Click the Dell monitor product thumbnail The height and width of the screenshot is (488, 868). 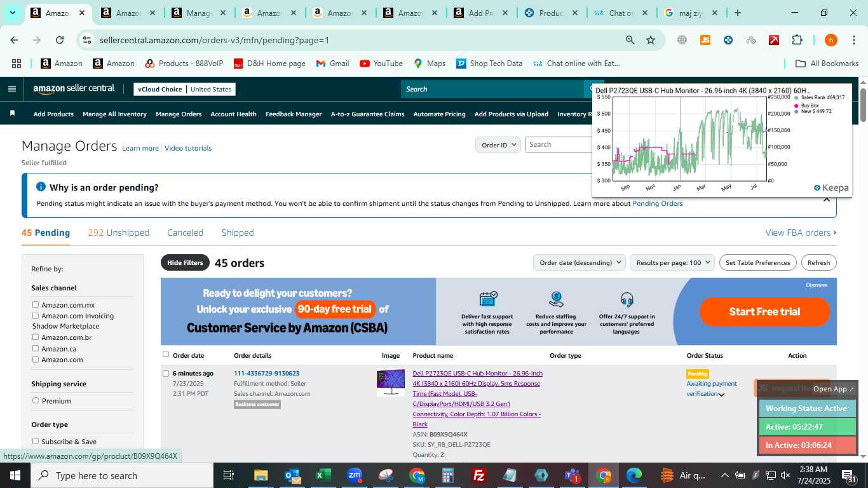click(x=390, y=383)
